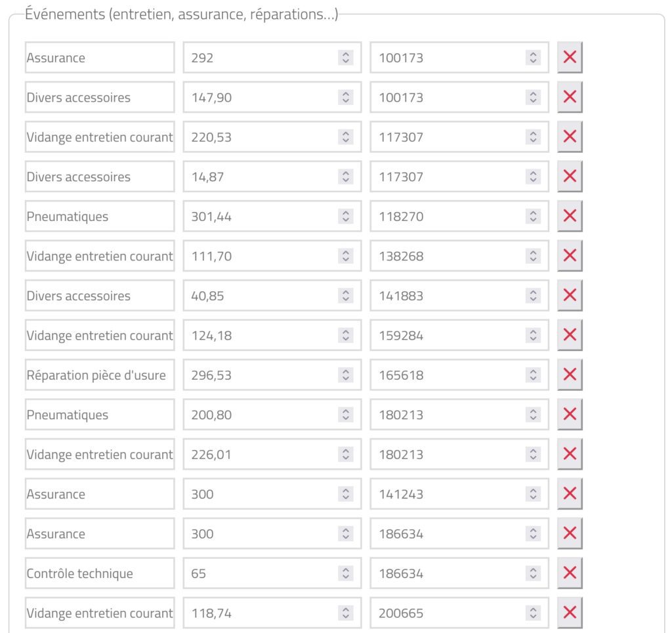The image size is (672, 633).
Task: Remove the Contrôle technique event
Action: tap(570, 573)
